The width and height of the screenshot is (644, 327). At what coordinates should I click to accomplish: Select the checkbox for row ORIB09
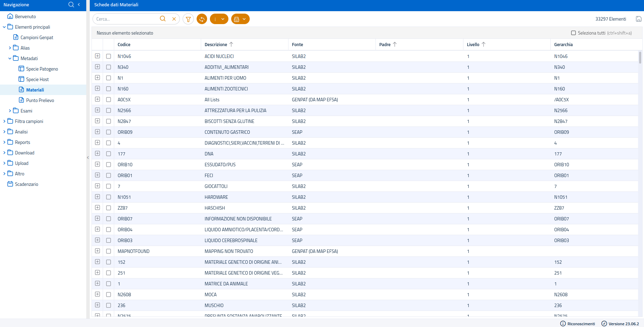pos(109,132)
